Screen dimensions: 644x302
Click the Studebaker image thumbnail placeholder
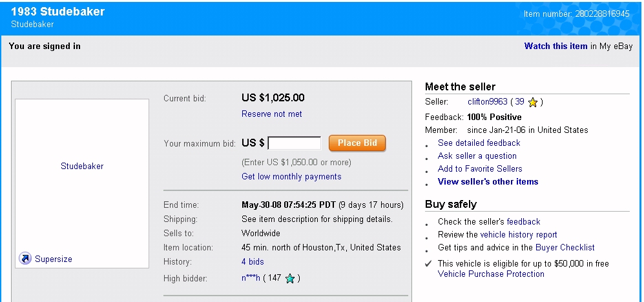pyautogui.click(x=82, y=166)
